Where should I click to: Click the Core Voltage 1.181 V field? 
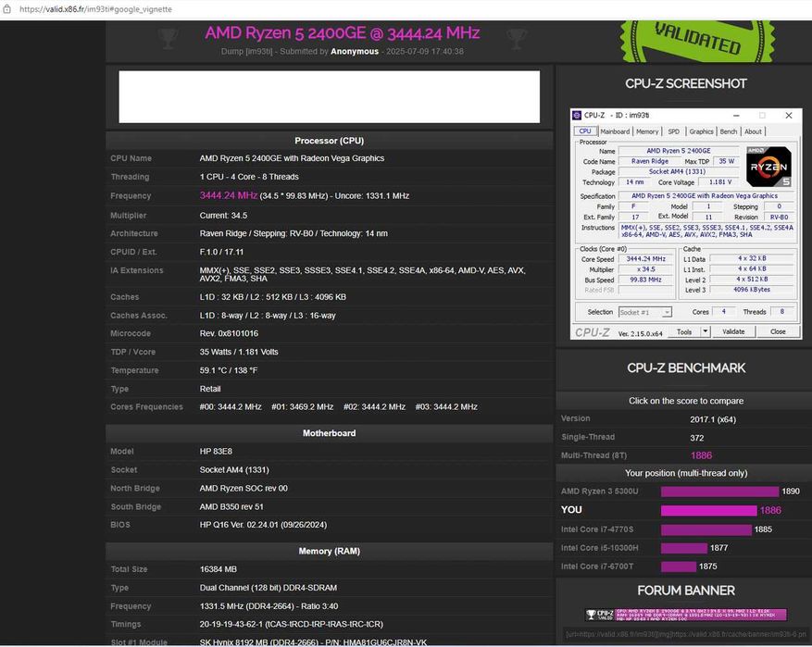click(x=720, y=182)
